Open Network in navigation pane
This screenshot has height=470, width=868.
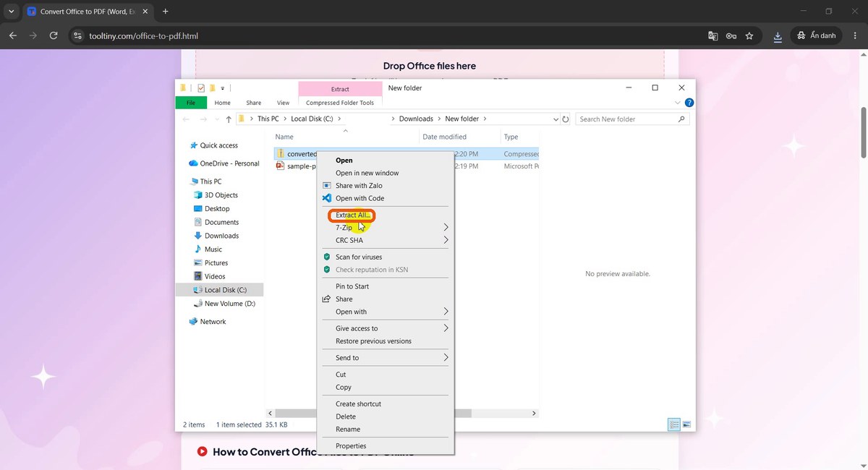point(213,322)
